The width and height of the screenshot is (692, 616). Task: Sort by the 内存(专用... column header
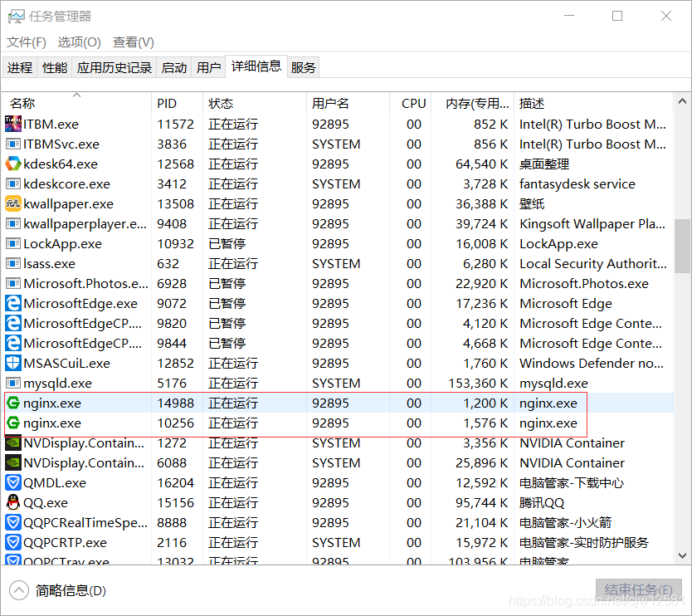tap(473, 103)
